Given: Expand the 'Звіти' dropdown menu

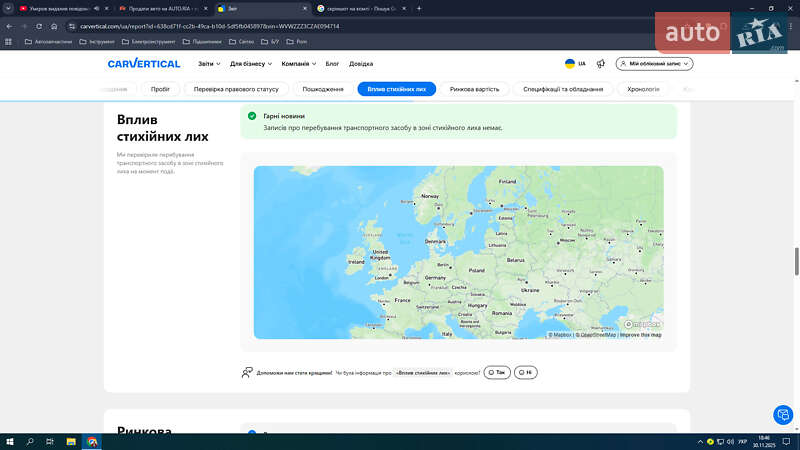Looking at the screenshot, I should tap(208, 63).
